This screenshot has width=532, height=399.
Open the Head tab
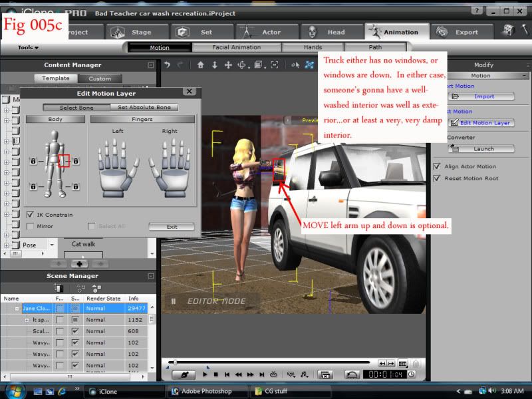click(331, 32)
